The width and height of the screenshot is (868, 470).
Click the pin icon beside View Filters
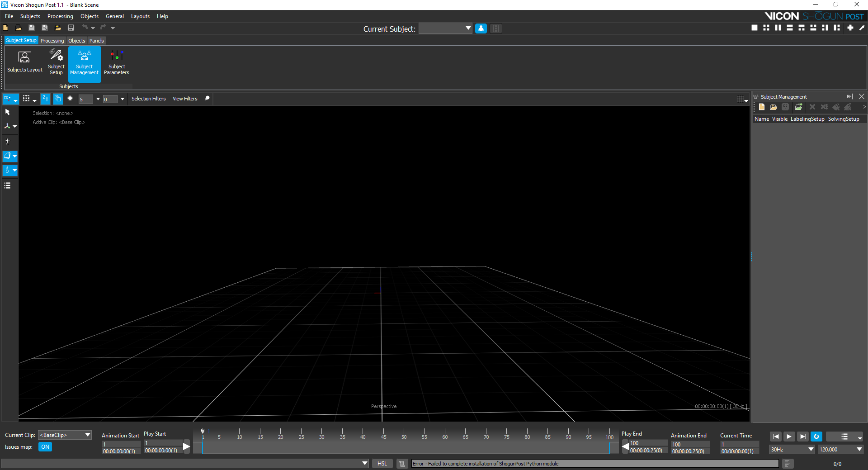click(x=208, y=98)
